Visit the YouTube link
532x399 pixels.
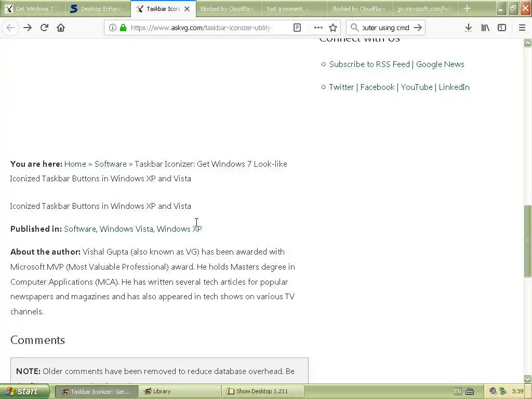tap(417, 87)
